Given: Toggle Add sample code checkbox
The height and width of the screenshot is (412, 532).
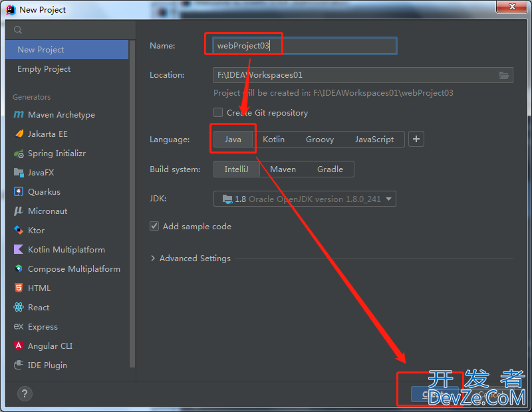Looking at the screenshot, I should tap(154, 226).
